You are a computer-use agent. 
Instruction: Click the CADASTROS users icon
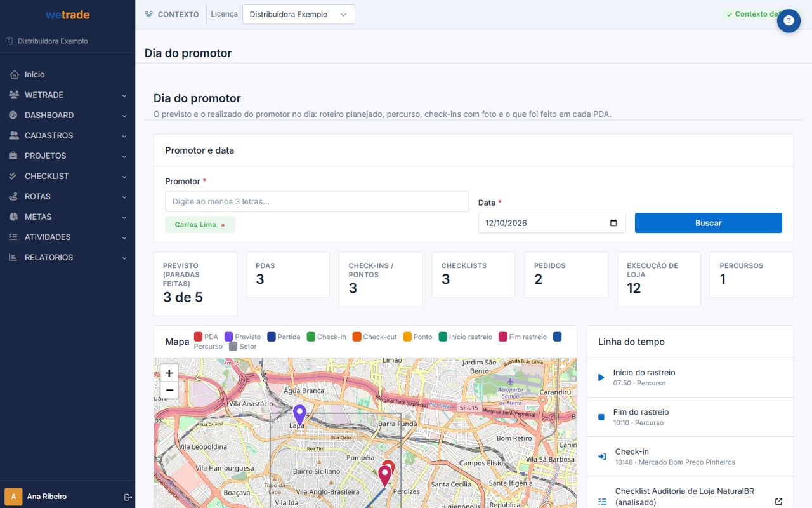click(14, 136)
